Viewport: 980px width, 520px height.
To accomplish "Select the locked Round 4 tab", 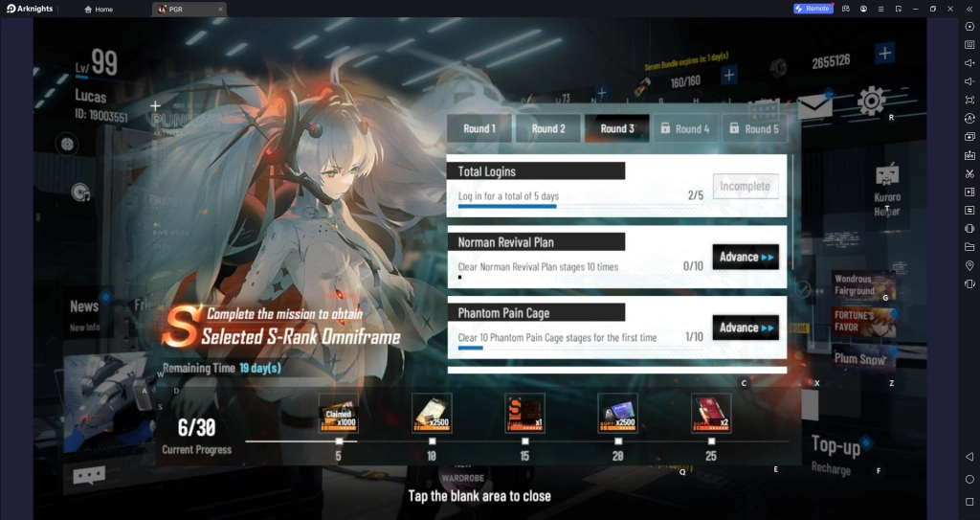I will click(x=685, y=128).
